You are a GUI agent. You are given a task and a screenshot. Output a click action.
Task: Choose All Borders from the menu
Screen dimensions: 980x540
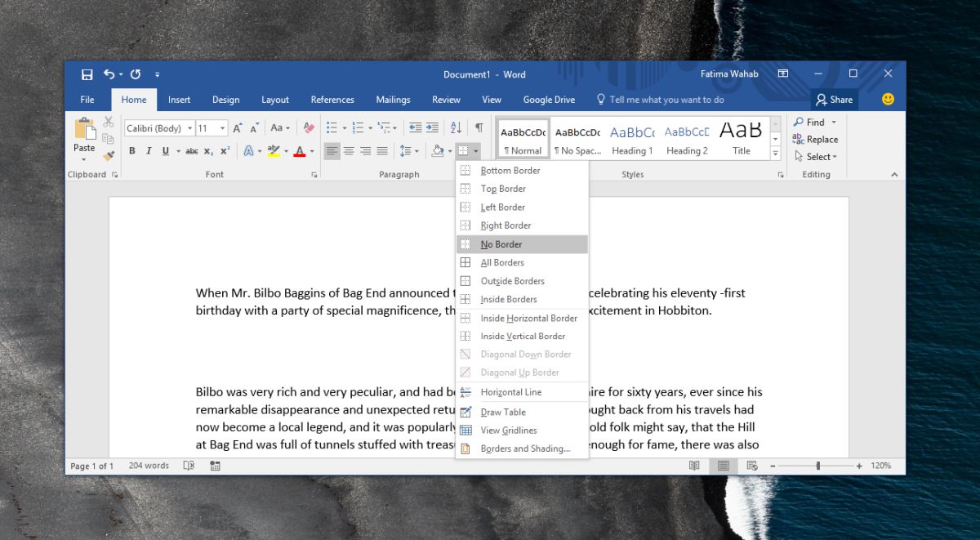click(502, 262)
